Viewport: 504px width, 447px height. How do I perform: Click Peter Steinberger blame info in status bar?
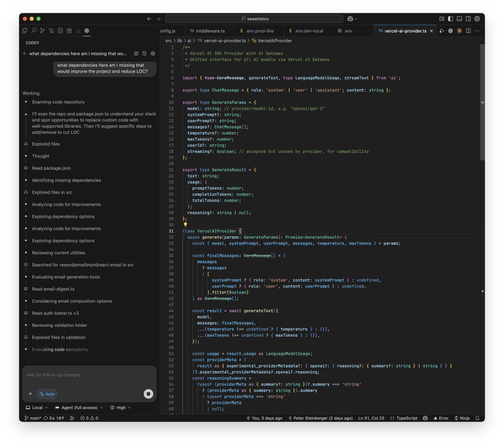pyautogui.click(x=320, y=418)
